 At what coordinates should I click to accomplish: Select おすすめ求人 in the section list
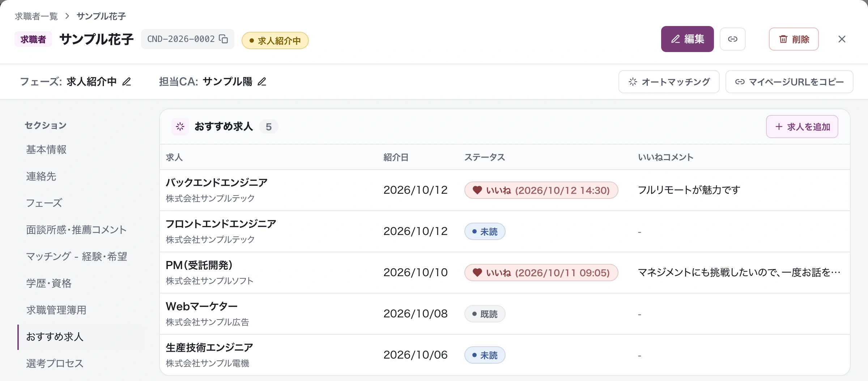[55, 337]
